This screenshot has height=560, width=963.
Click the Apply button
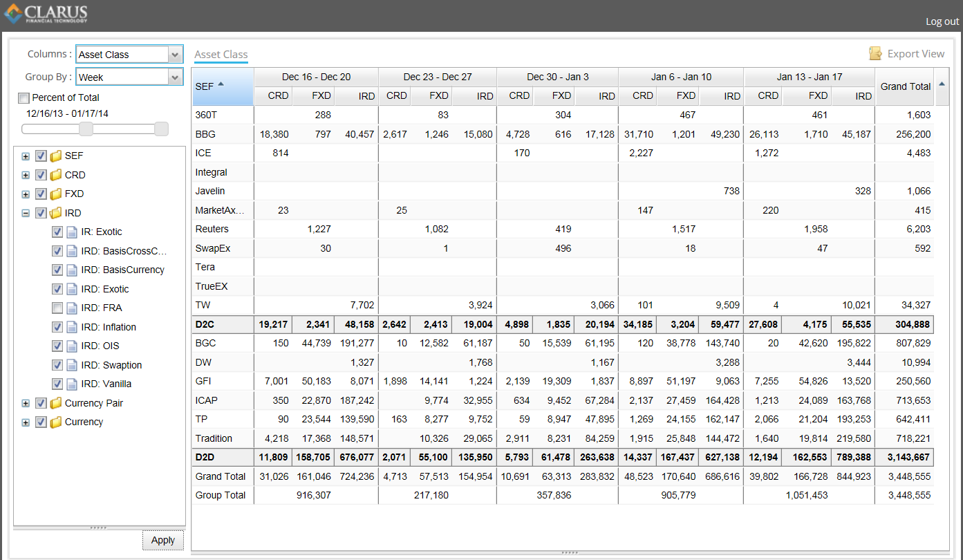coord(163,541)
